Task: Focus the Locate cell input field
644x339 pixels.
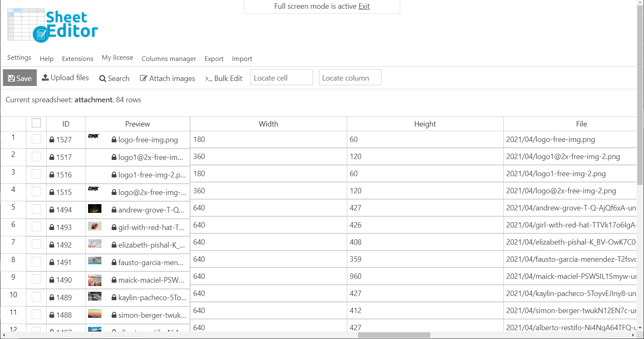Action: point(282,78)
